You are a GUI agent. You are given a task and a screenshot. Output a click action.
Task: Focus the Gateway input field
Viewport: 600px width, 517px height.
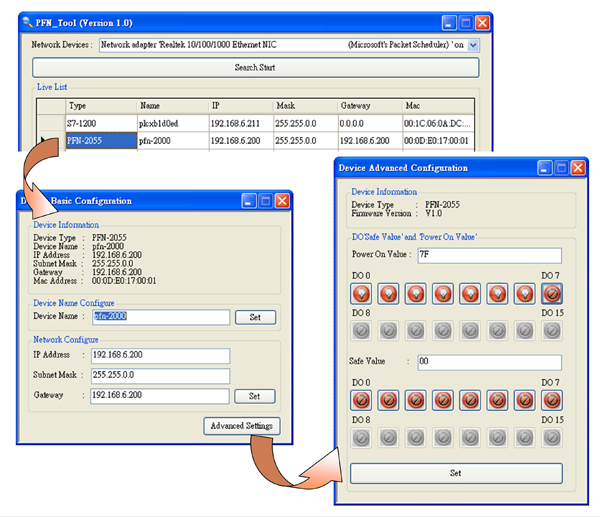[x=160, y=396]
